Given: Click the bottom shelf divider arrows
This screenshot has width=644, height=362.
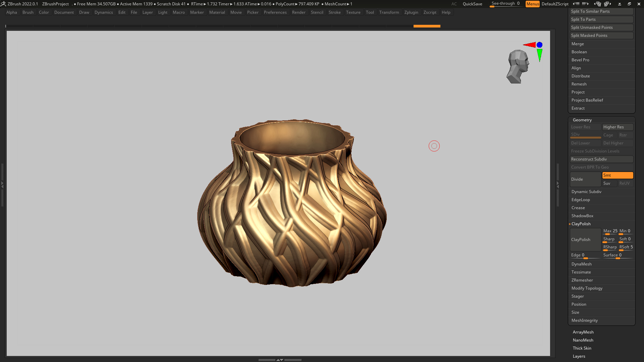Looking at the screenshot, I should [280, 360].
